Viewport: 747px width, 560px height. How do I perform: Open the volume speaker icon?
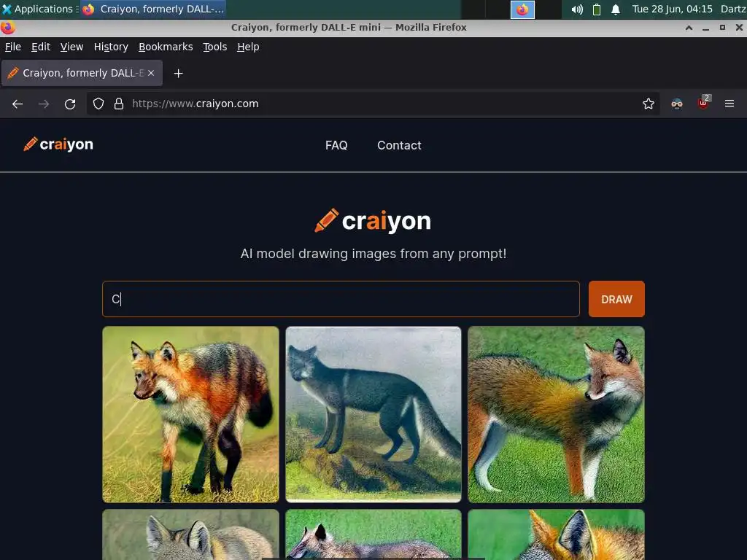pos(577,9)
